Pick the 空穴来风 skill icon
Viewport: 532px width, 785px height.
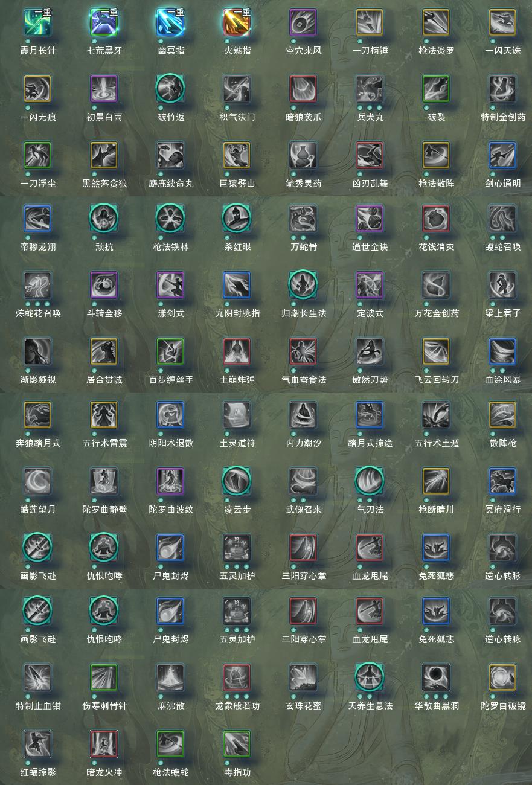pos(303,22)
